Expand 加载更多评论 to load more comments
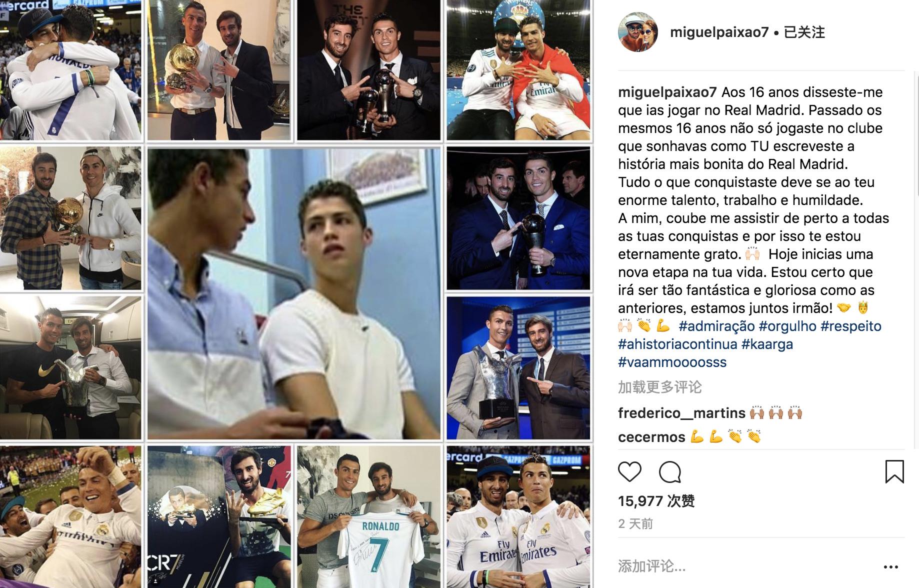The height and width of the screenshot is (588, 919). click(660, 387)
